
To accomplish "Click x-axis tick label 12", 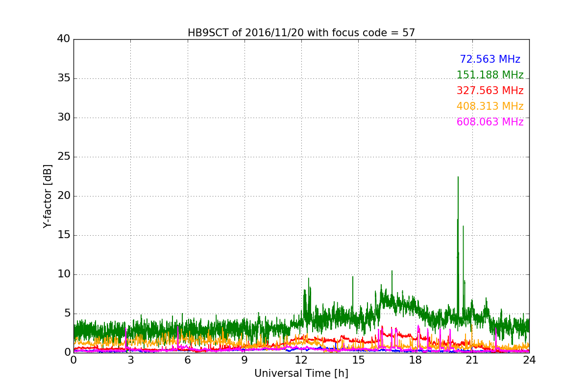I will 301,360.
